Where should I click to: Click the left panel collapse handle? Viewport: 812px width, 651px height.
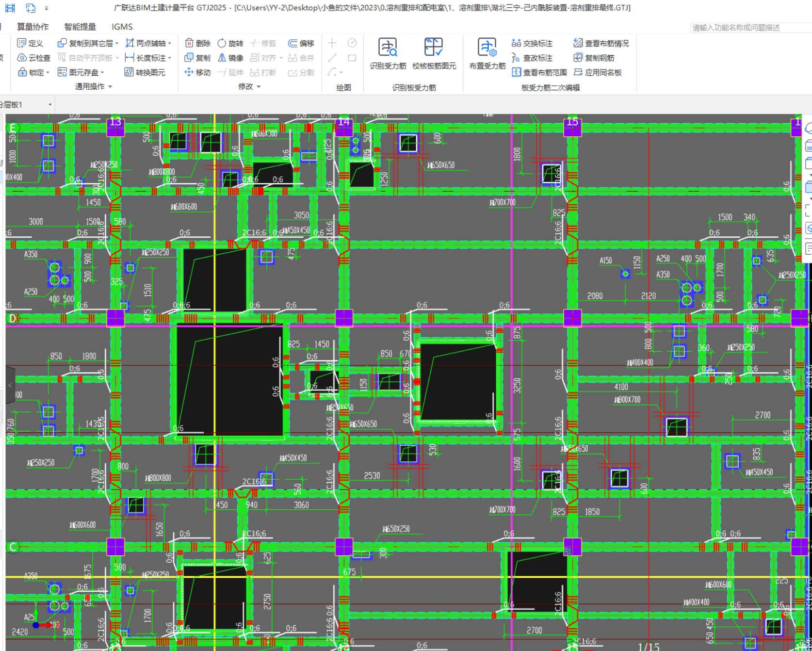[10, 386]
